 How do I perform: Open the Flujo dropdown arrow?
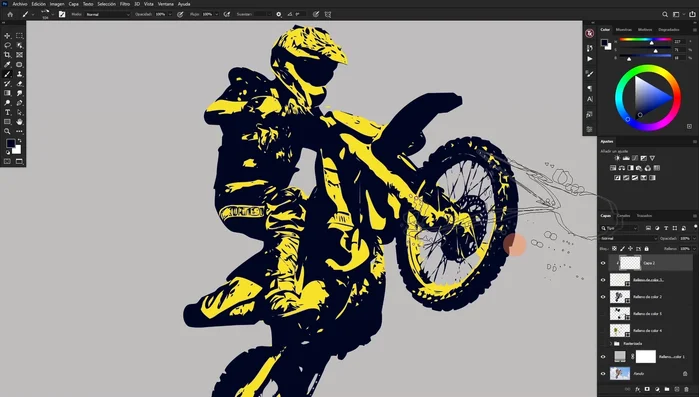217,14
